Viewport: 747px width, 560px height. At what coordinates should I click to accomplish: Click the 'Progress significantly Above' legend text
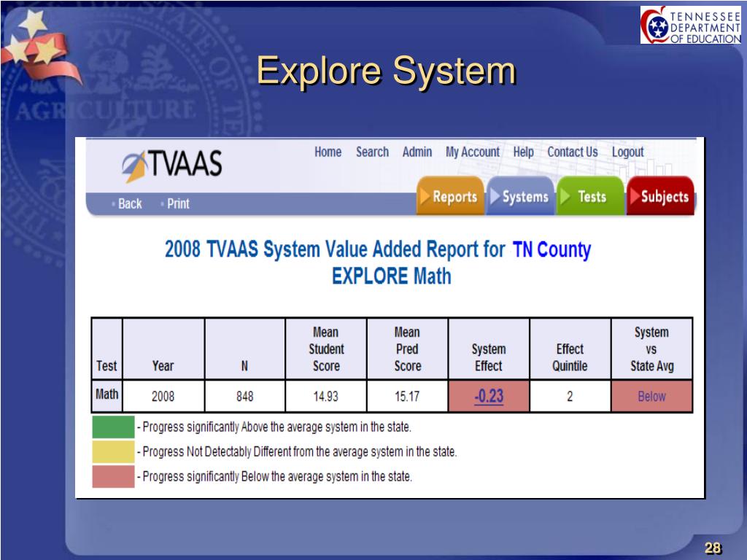coord(276,427)
